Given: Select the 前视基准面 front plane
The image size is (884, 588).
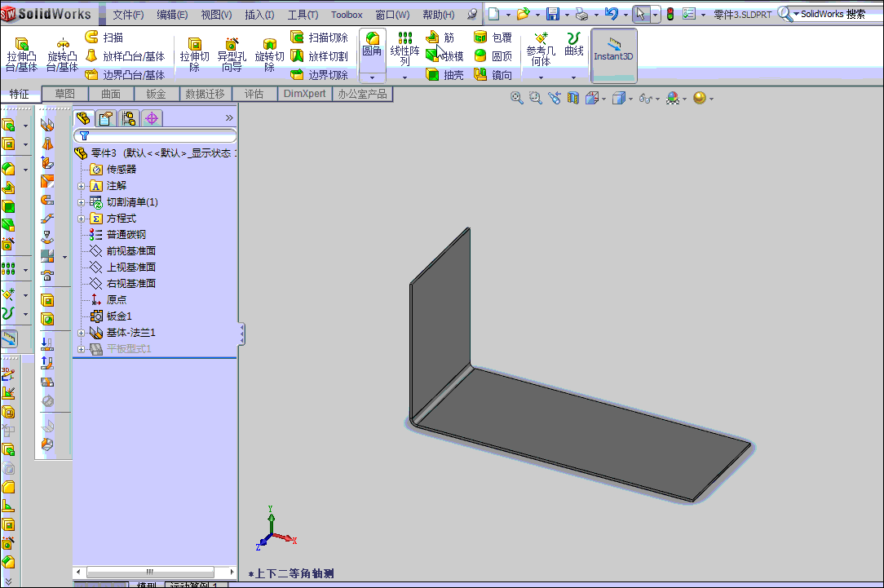Looking at the screenshot, I should click(x=123, y=251).
